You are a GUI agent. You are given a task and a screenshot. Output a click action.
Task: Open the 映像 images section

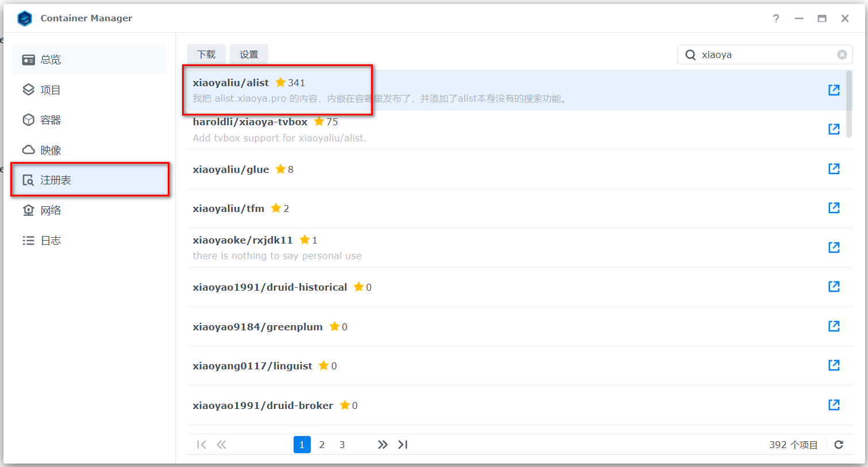[51, 150]
